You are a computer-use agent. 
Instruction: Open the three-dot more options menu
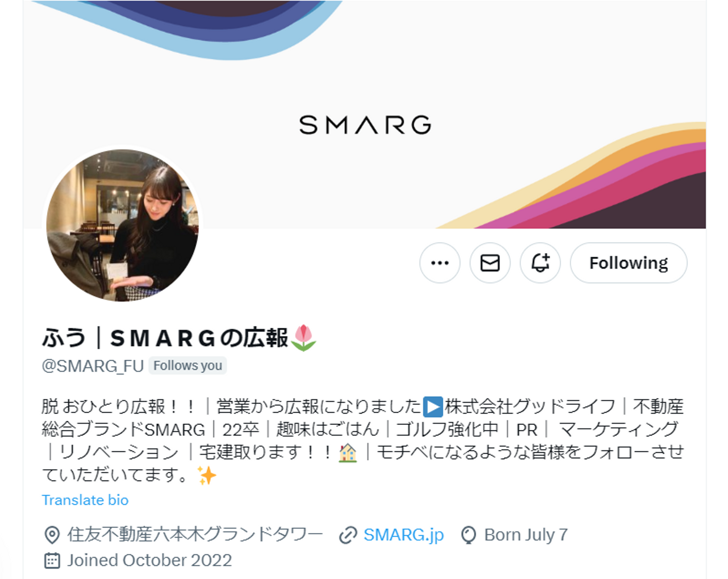click(x=440, y=263)
